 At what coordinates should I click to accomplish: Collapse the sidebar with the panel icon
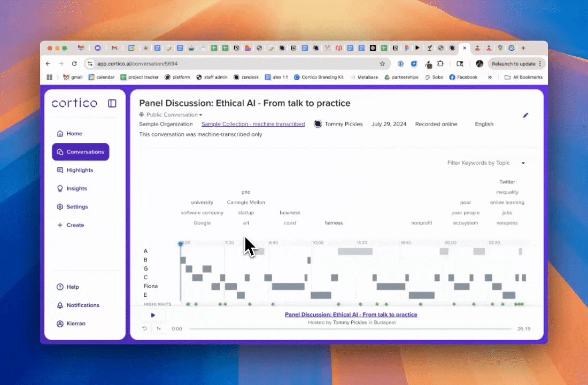[112, 103]
